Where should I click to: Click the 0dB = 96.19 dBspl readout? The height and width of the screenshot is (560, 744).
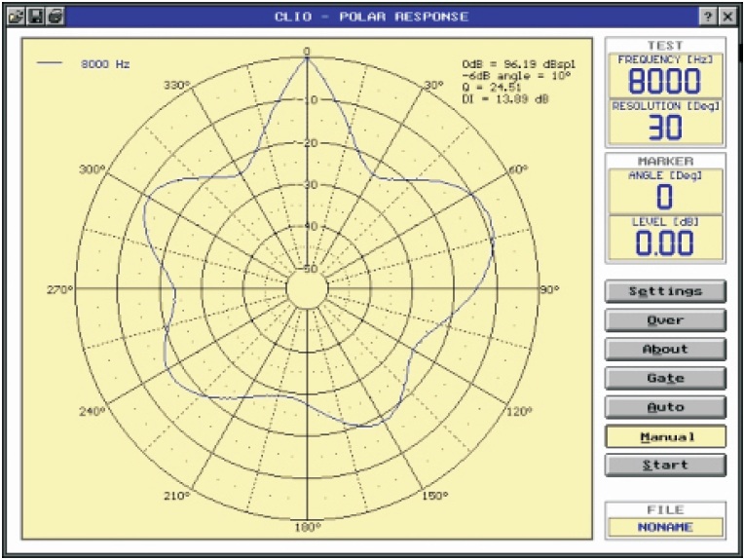519,64
